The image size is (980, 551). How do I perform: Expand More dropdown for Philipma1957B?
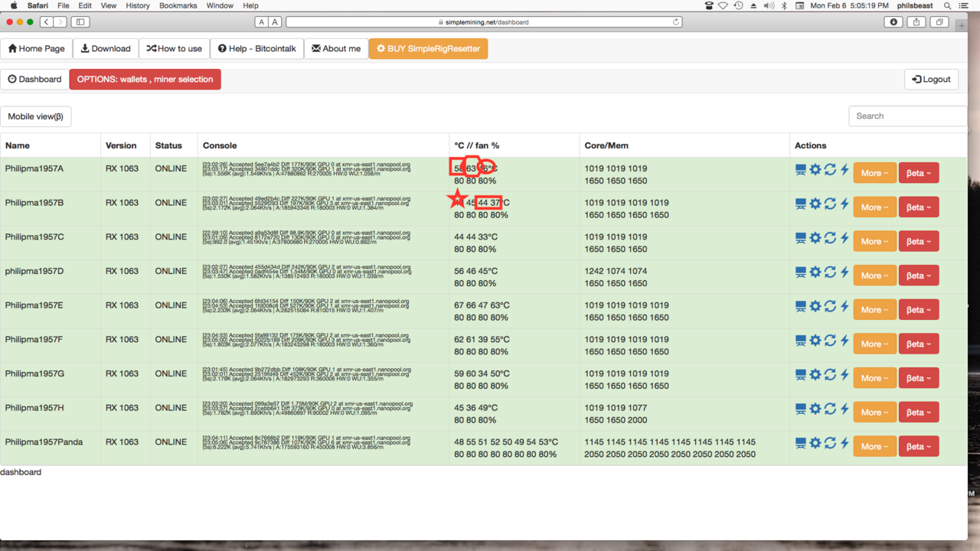coord(874,207)
